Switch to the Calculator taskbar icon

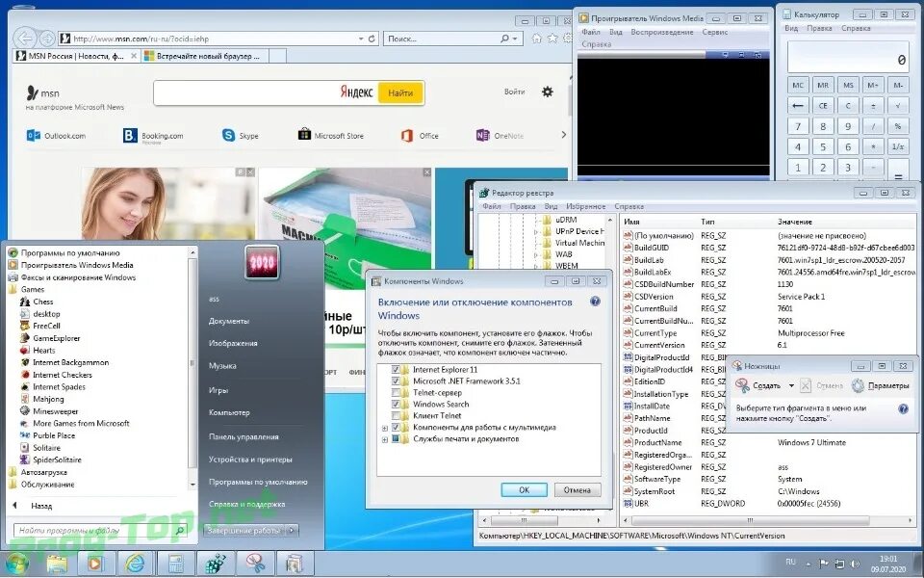[174, 564]
